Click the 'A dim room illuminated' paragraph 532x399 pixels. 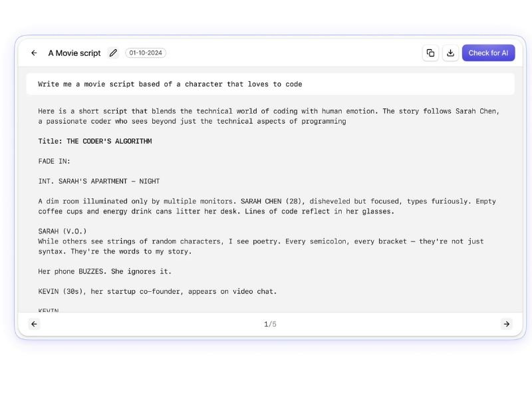point(267,206)
